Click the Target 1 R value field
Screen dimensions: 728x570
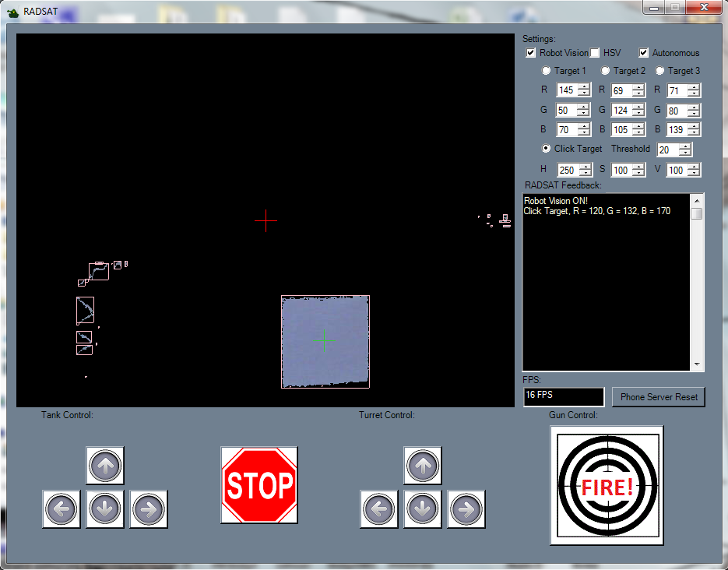pos(566,90)
